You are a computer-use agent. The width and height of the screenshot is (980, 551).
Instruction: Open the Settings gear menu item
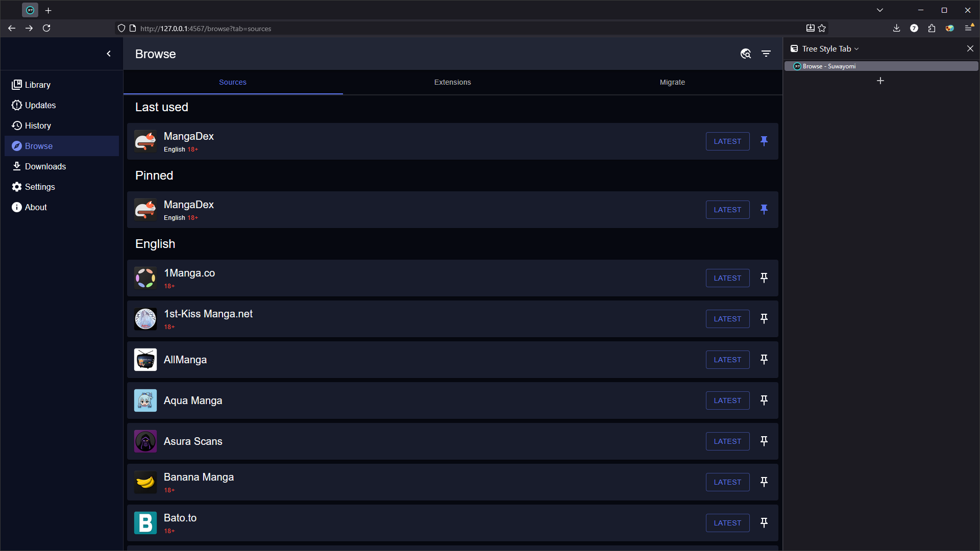tap(39, 187)
